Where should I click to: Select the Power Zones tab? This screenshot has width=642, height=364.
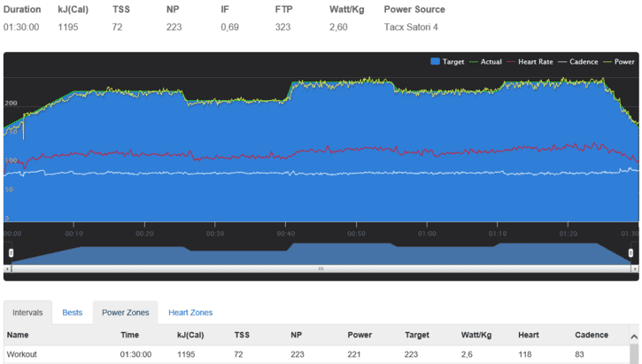(125, 313)
